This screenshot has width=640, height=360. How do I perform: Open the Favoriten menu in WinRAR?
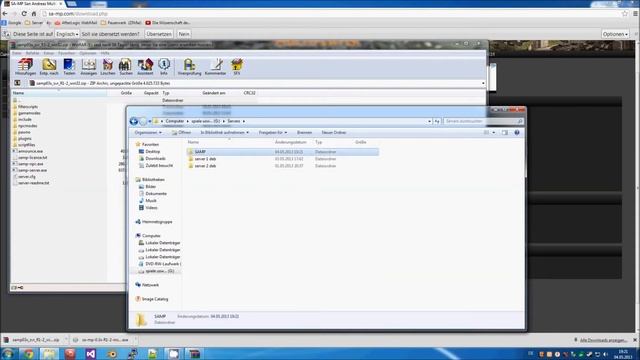click(x=67, y=53)
